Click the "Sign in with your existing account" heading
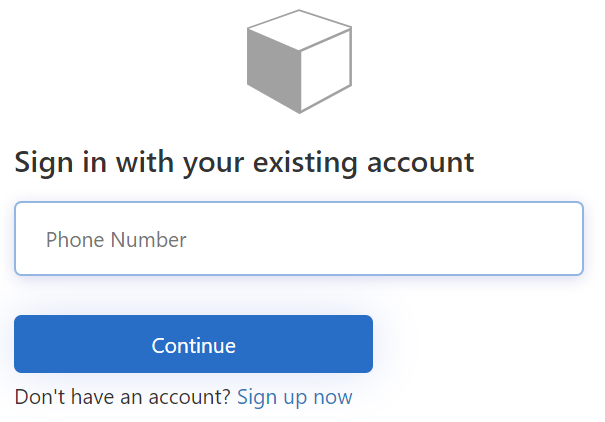The height and width of the screenshot is (422, 605). [243, 162]
